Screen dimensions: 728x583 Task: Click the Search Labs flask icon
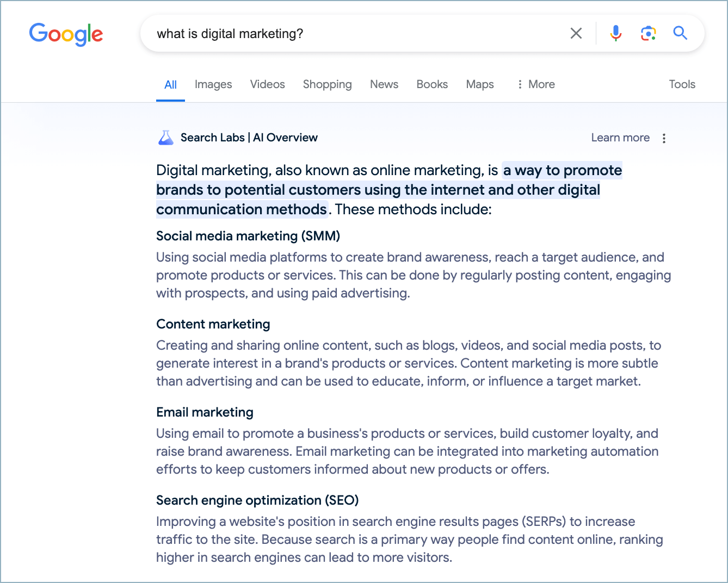coord(165,138)
